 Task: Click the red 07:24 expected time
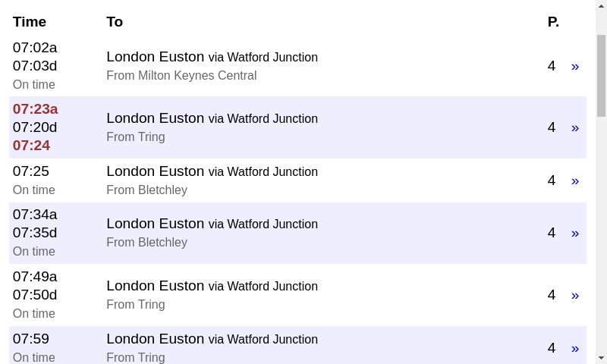point(31,146)
